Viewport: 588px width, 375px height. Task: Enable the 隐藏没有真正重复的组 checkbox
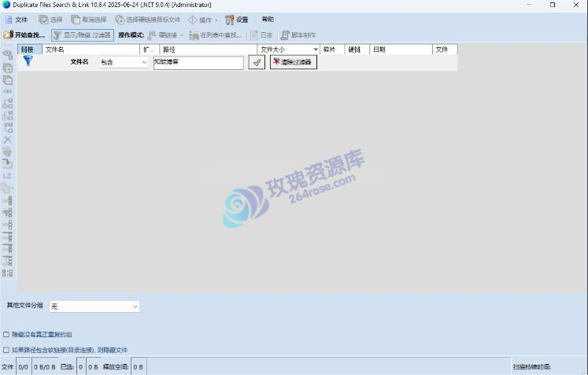click(6, 335)
